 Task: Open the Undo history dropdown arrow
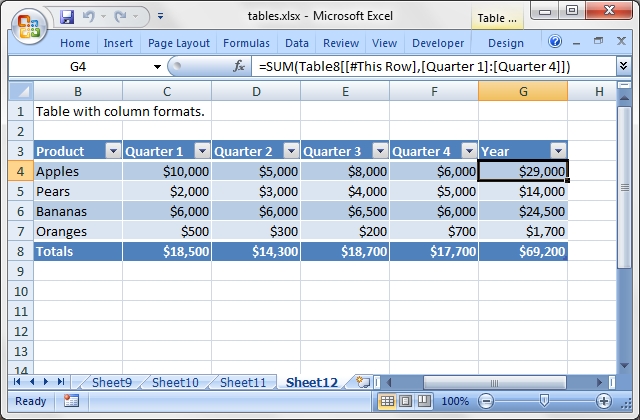[x=104, y=17]
